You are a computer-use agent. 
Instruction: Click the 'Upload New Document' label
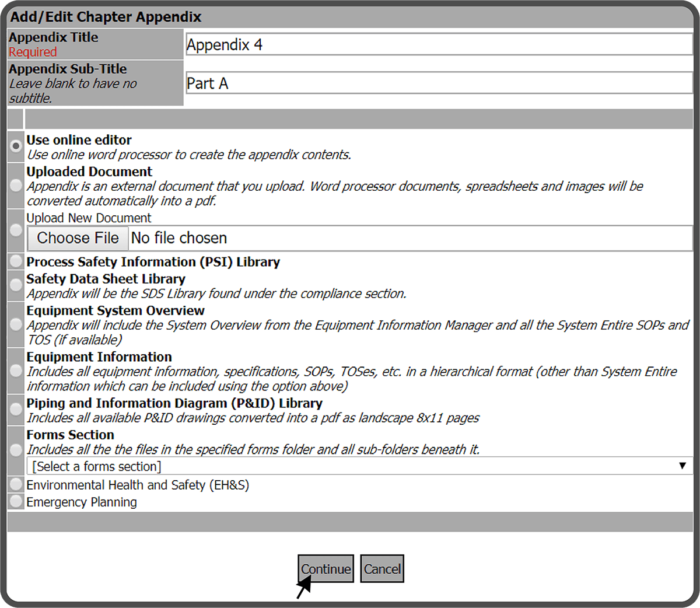click(89, 218)
